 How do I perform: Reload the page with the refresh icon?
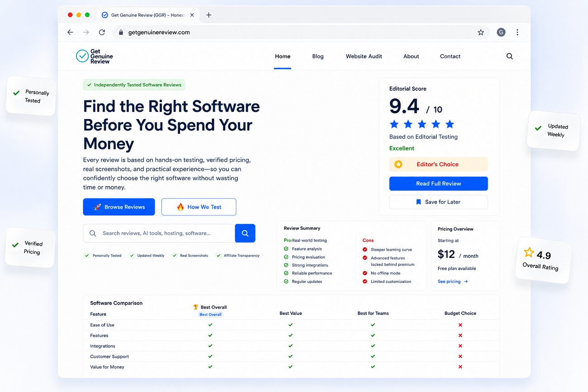coord(102,32)
